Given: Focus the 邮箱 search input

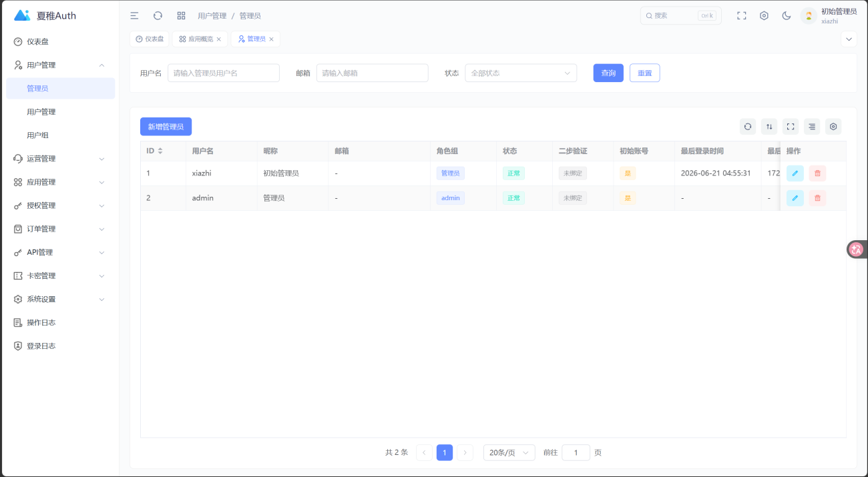Looking at the screenshot, I should tap(372, 73).
